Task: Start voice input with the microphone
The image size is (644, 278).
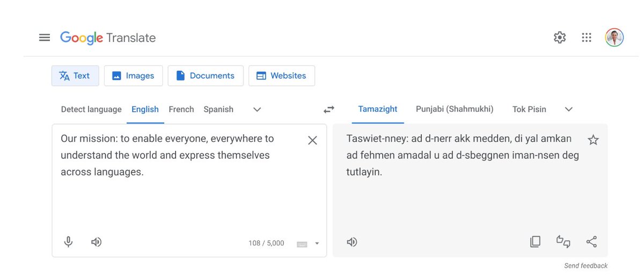Action: click(68, 242)
